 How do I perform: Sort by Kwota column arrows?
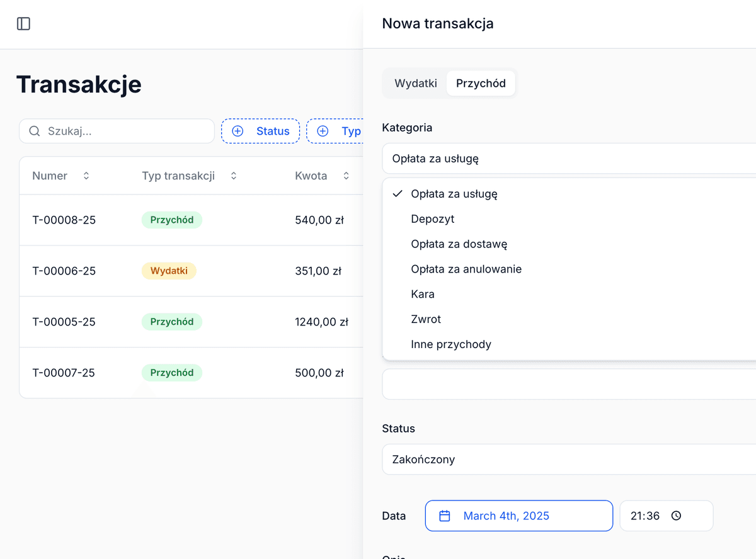pos(346,176)
